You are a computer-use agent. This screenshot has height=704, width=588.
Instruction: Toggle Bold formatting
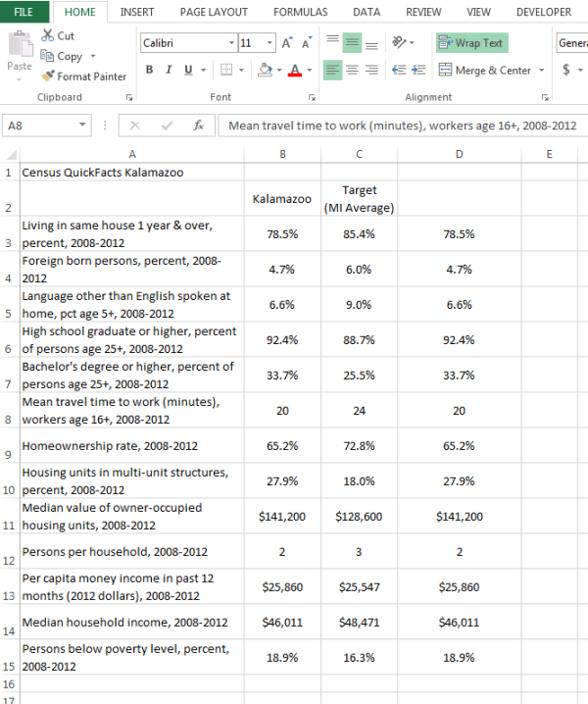150,70
